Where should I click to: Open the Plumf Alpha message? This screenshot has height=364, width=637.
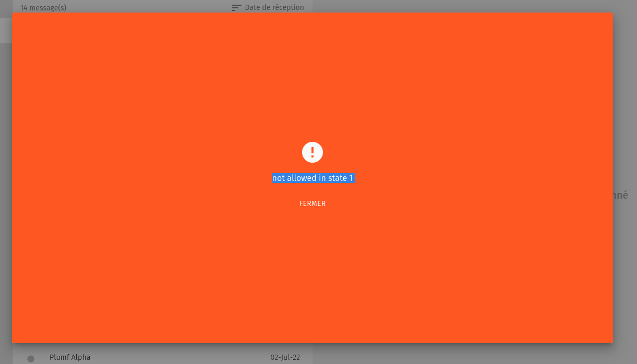(70, 357)
